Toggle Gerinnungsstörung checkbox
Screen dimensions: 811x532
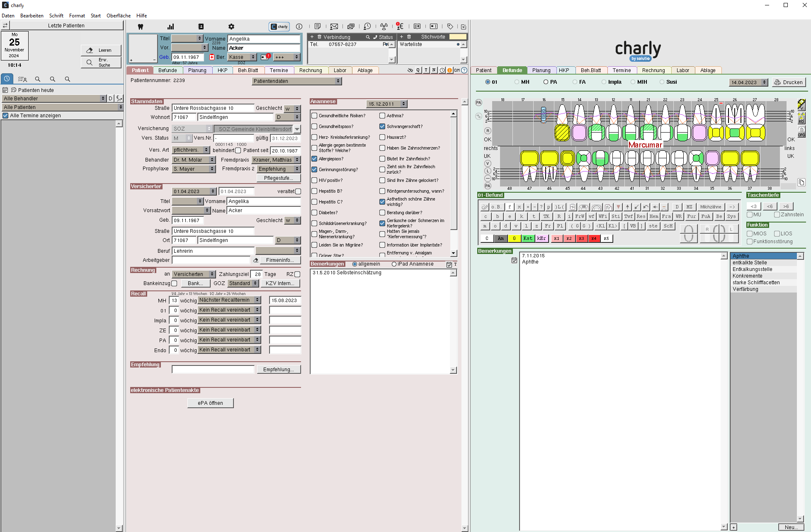tap(314, 169)
